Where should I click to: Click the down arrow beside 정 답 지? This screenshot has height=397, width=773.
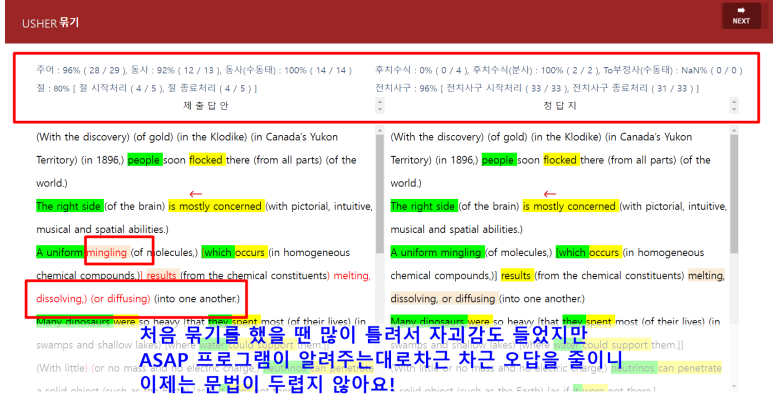[734, 108]
